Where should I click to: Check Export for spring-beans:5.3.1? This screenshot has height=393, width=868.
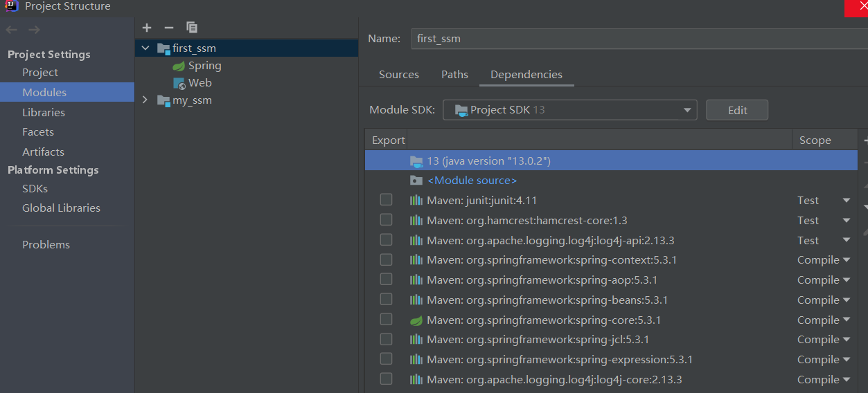coord(386,299)
